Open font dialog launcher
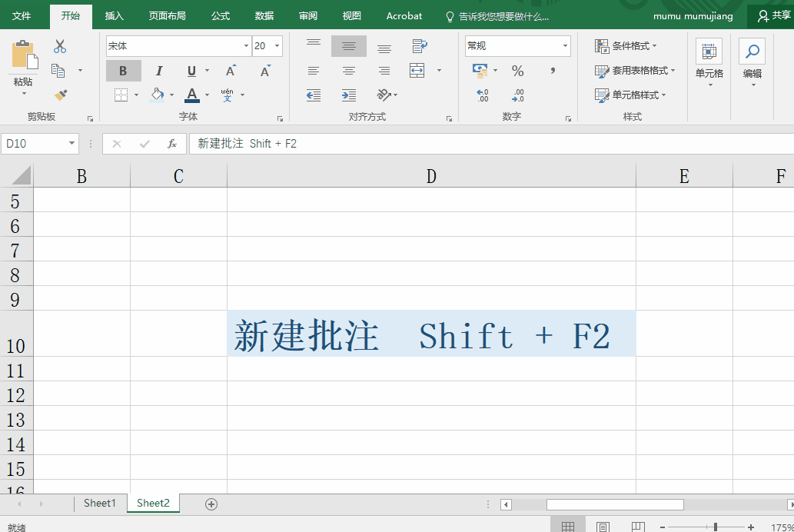 pos(280,118)
